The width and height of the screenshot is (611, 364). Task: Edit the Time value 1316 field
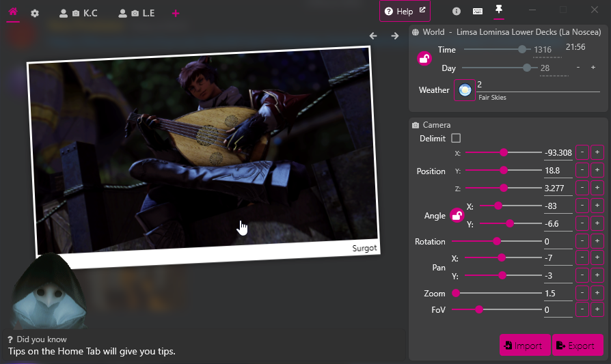[x=547, y=51]
